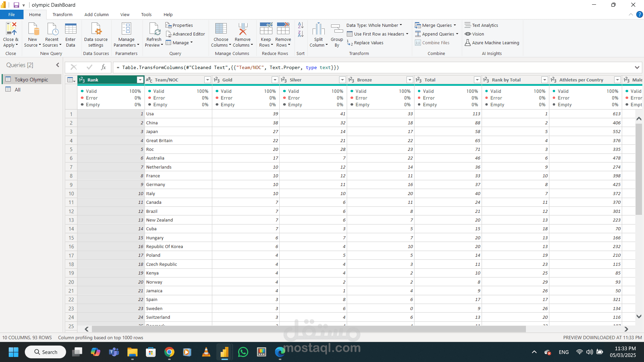Click the Refresh Preview icon
This screenshot has height=362, width=644.
click(154, 29)
